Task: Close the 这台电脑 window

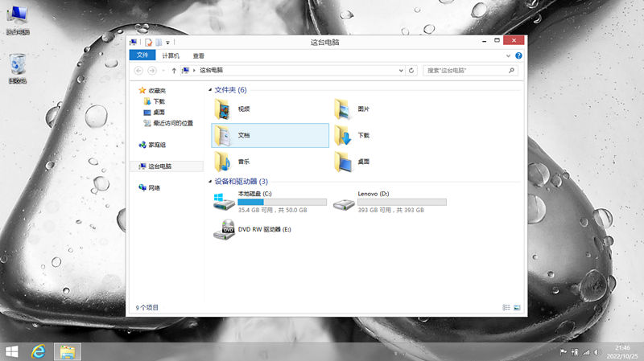Action: point(514,40)
